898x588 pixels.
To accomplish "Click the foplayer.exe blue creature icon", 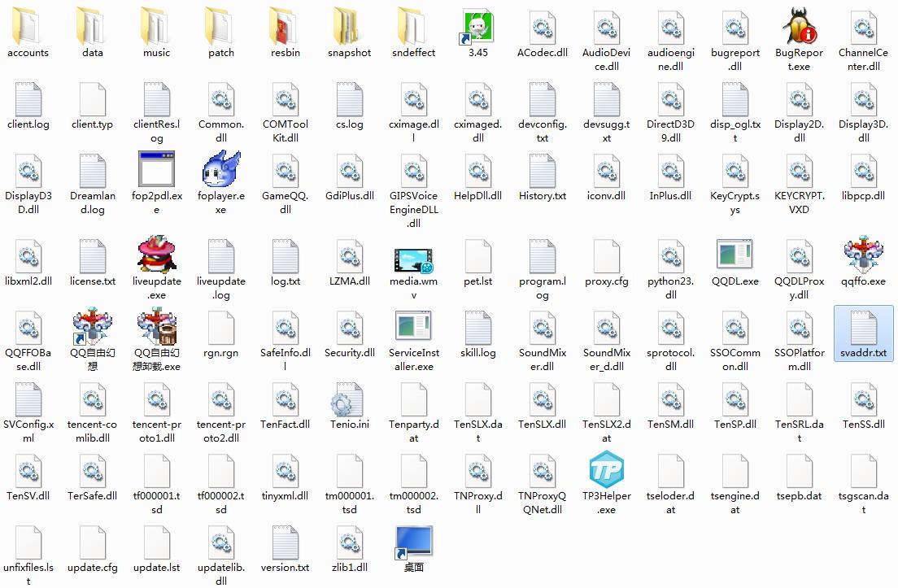I will click(220, 170).
